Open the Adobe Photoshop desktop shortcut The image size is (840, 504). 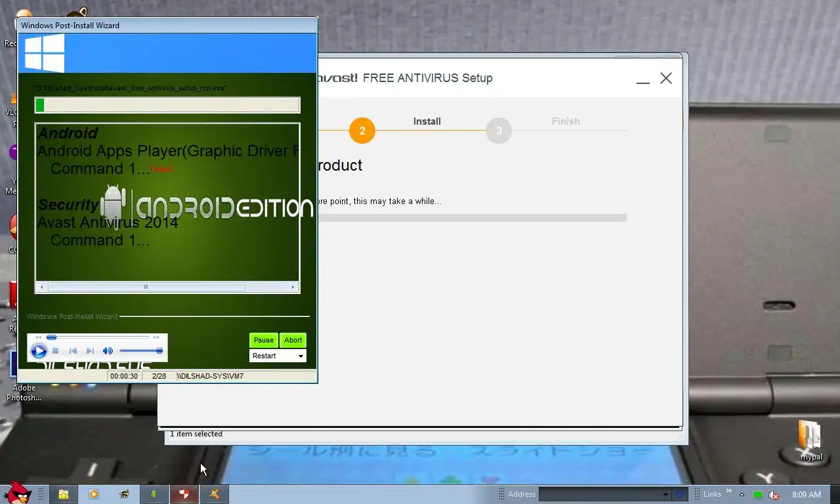(24, 377)
